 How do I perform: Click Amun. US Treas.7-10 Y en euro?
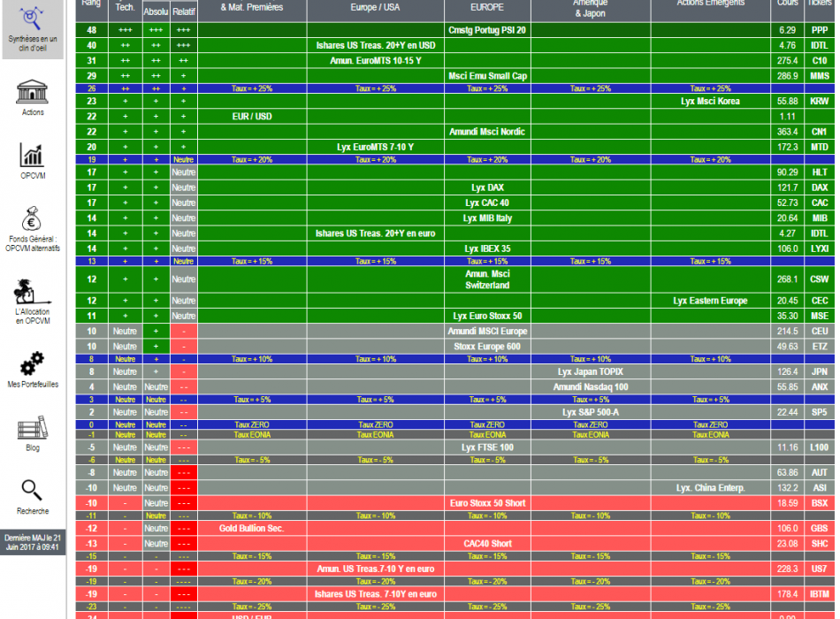375,569
